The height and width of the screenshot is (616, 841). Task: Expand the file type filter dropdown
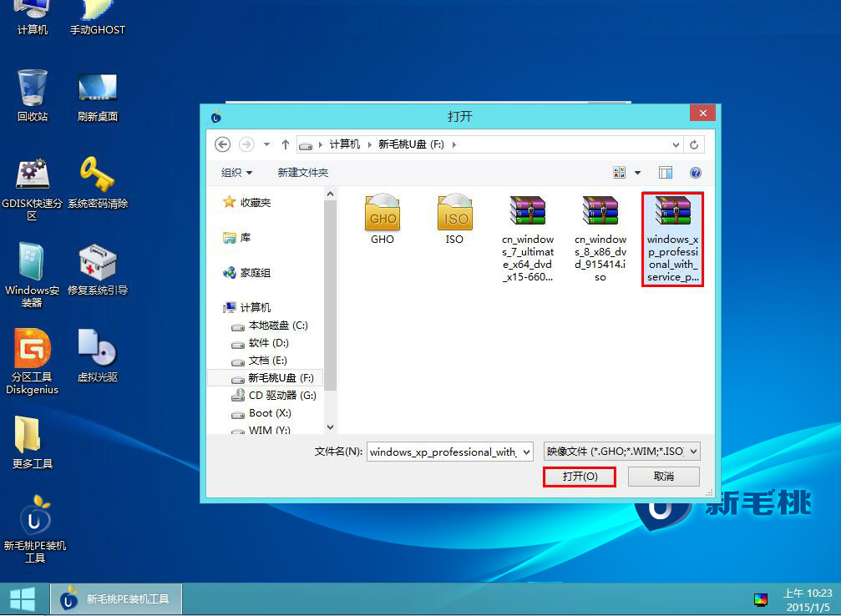coord(692,452)
